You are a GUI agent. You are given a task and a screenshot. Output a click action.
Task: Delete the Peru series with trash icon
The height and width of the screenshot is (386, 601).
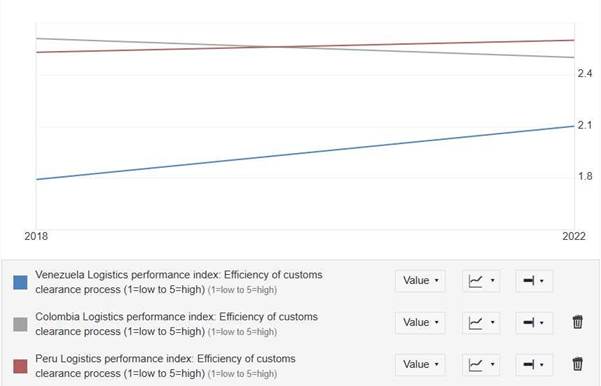coord(578,364)
